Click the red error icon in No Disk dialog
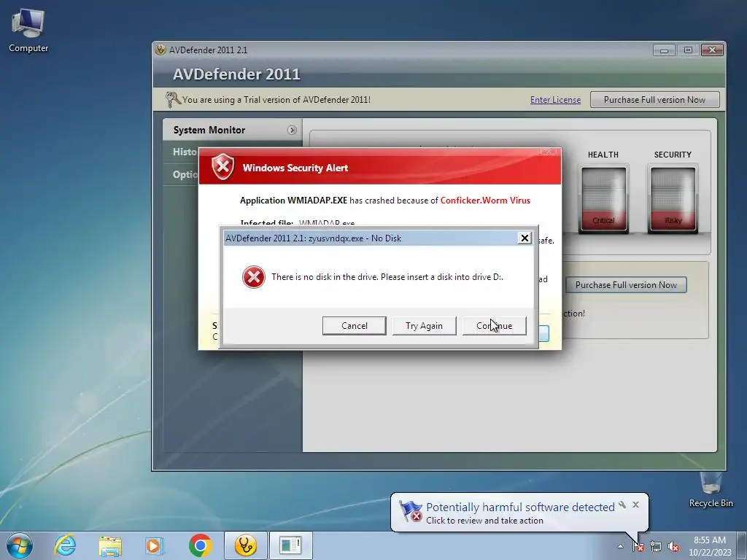 (253, 277)
